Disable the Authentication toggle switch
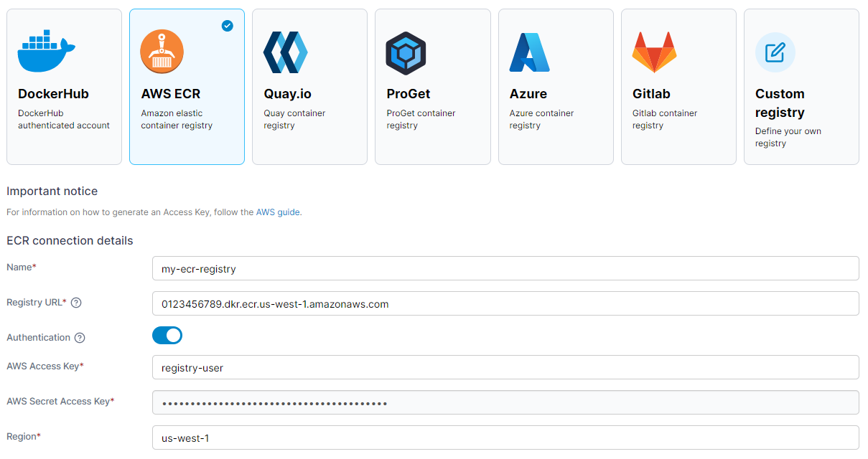Image resolution: width=868 pixels, height=459 pixels. click(167, 336)
